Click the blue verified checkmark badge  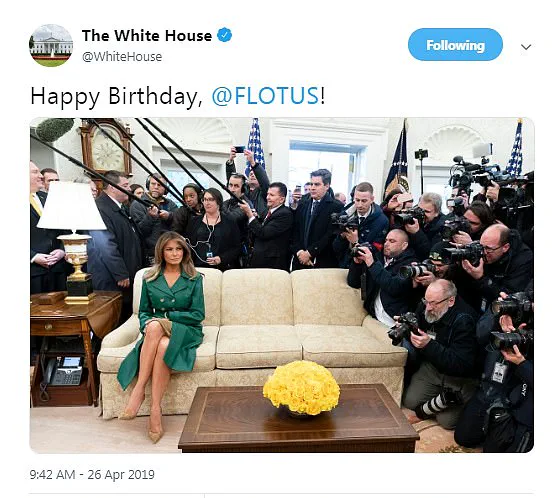[224, 35]
